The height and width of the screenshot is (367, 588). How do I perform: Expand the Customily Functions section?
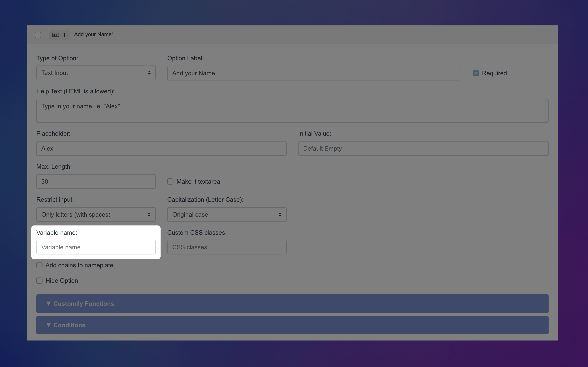click(292, 303)
